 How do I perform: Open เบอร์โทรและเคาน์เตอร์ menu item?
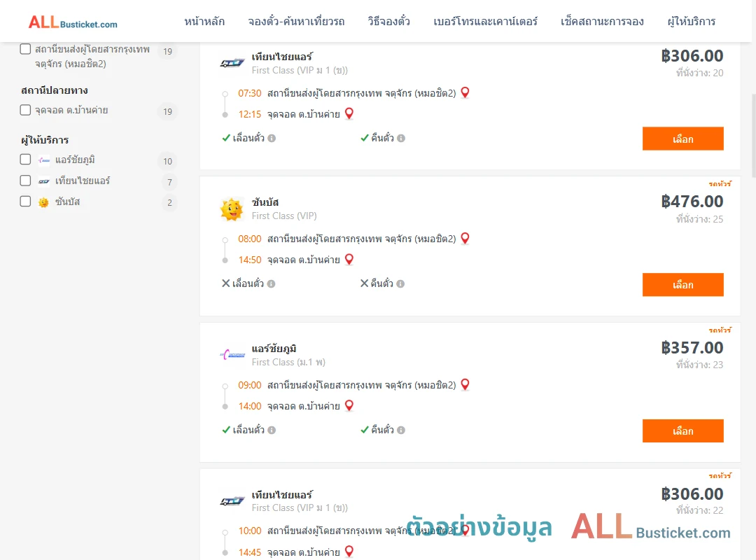coord(486,21)
